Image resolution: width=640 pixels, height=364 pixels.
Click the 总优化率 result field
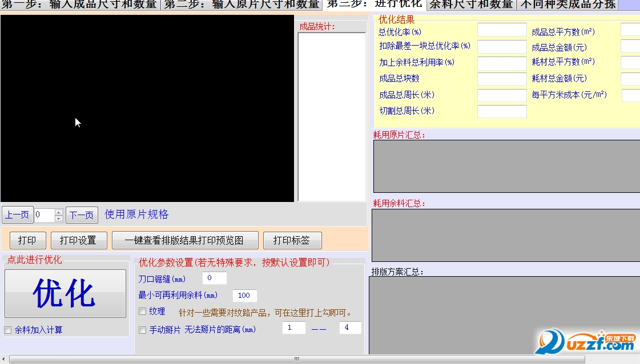pos(502,30)
